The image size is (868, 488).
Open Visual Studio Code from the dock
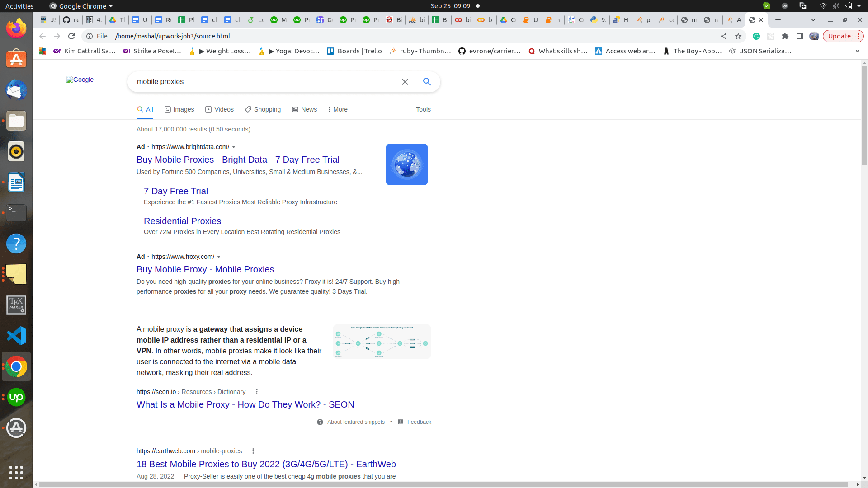[x=16, y=336]
